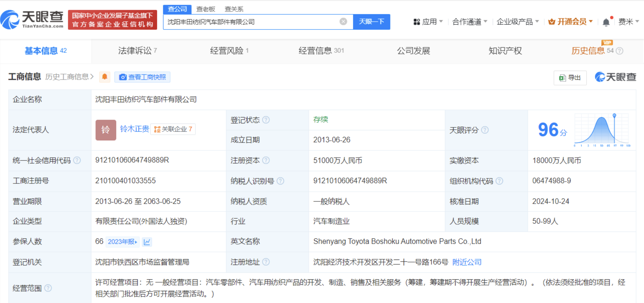
Task: Click the 导出 export button
Action: coord(570,78)
